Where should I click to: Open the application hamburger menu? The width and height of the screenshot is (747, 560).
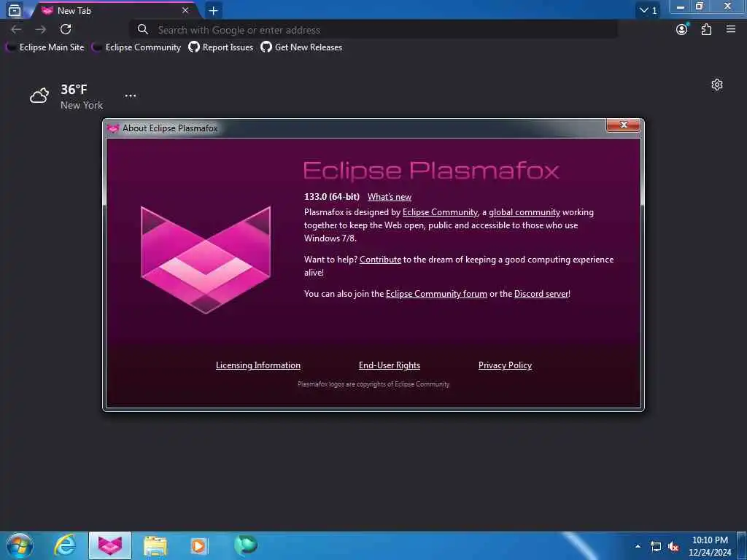tap(731, 29)
